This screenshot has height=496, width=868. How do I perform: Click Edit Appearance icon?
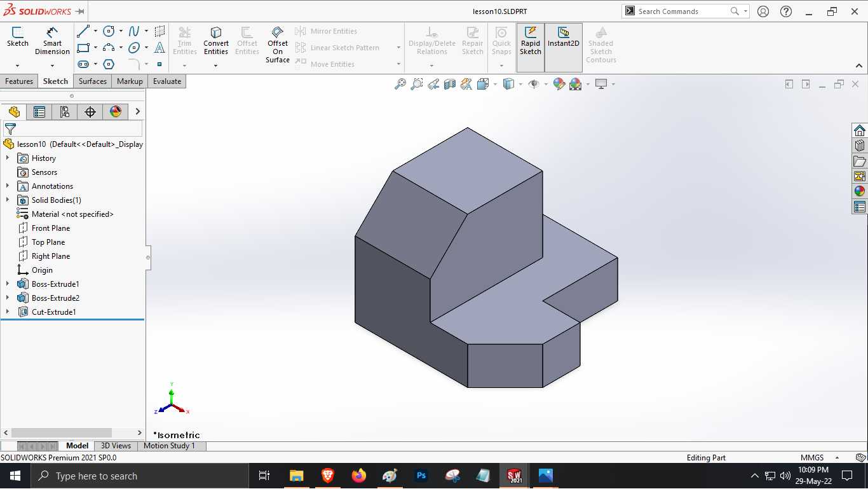click(559, 84)
